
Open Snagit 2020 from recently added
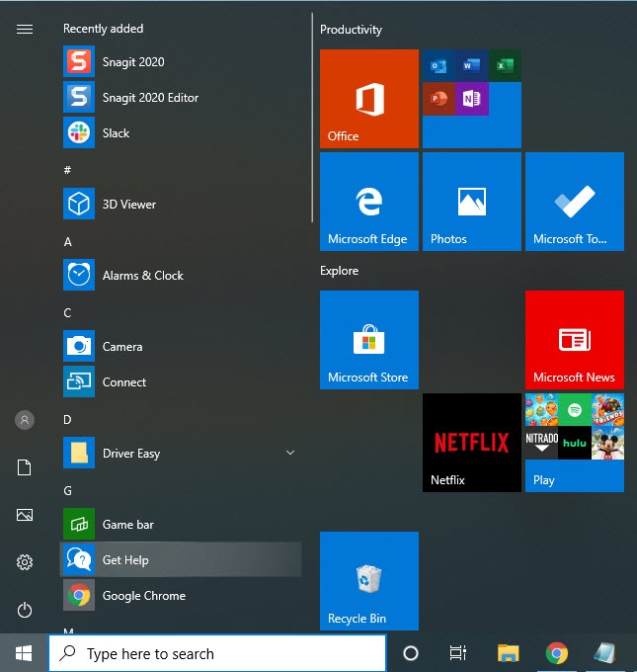point(132,62)
